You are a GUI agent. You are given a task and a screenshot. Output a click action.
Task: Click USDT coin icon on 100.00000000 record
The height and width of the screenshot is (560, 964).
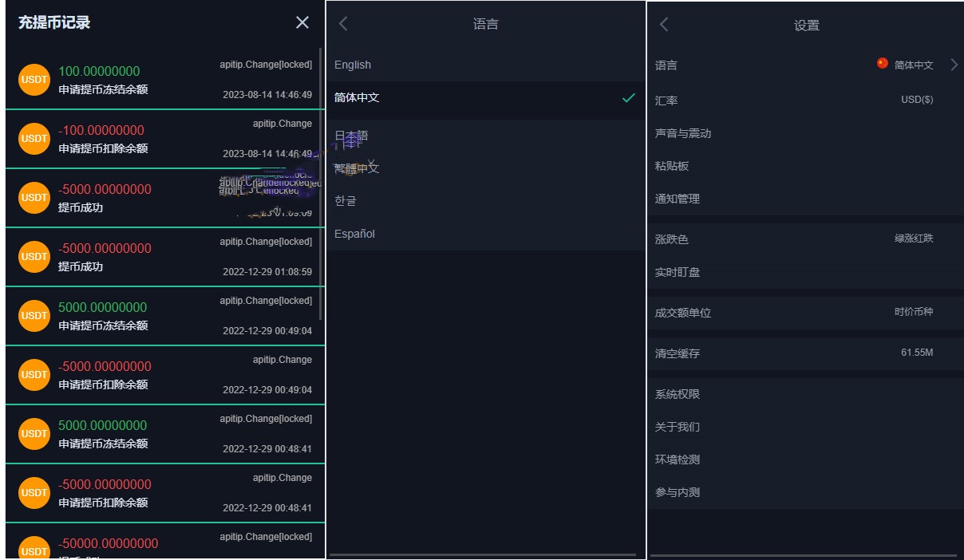[x=34, y=80]
